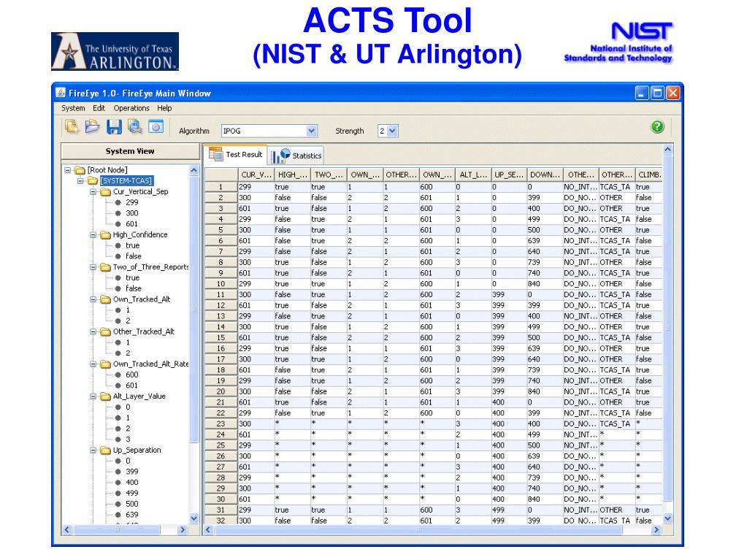Select row number 1 in the test table
747x560 pixels.
point(221,187)
